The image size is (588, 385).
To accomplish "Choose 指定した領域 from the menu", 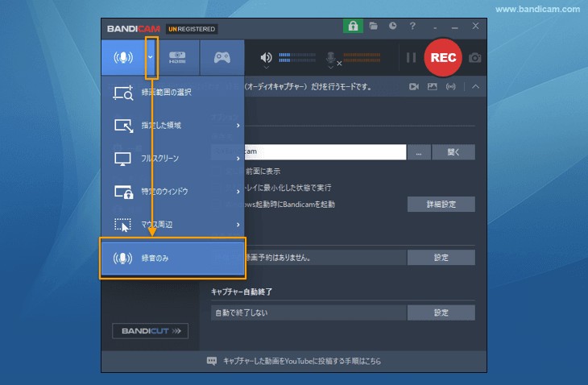I will pos(172,125).
